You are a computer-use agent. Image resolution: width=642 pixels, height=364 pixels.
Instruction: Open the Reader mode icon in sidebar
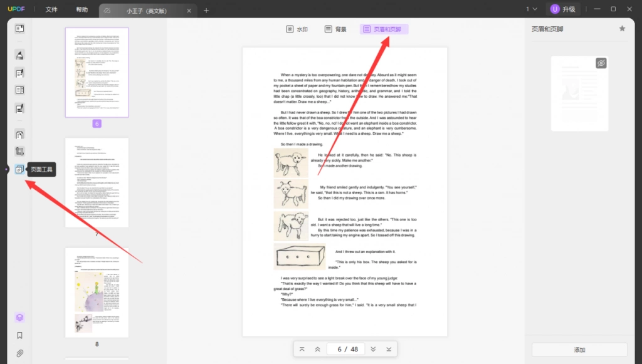19,29
